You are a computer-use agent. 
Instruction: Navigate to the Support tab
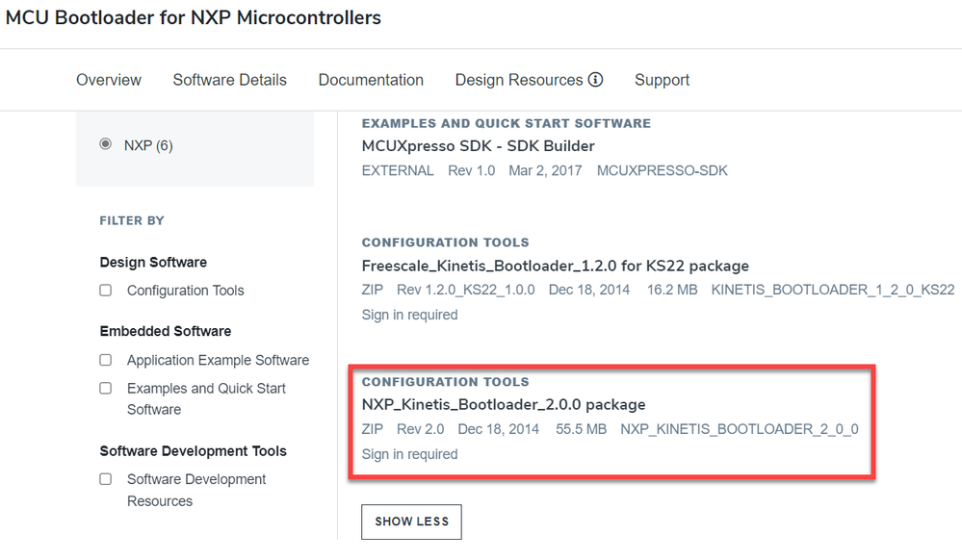tap(662, 80)
